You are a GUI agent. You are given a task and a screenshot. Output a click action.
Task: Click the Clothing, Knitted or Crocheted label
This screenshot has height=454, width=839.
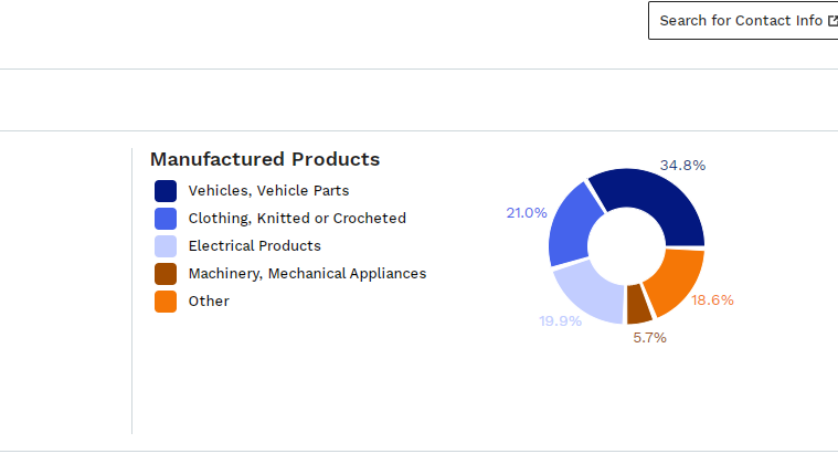point(297,218)
